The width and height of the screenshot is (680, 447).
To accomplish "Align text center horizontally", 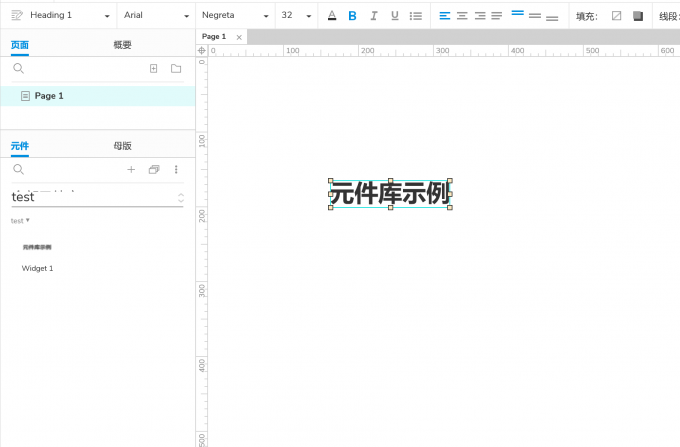I will tap(462, 16).
